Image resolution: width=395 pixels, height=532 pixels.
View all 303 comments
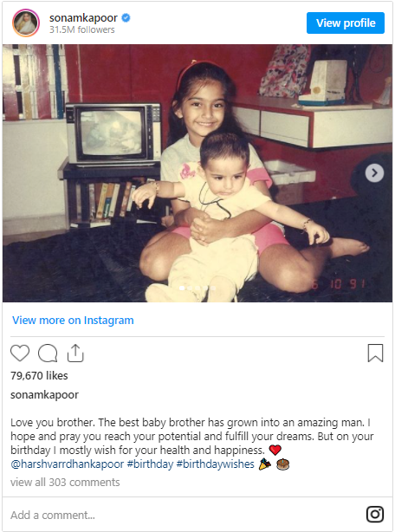point(65,482)
